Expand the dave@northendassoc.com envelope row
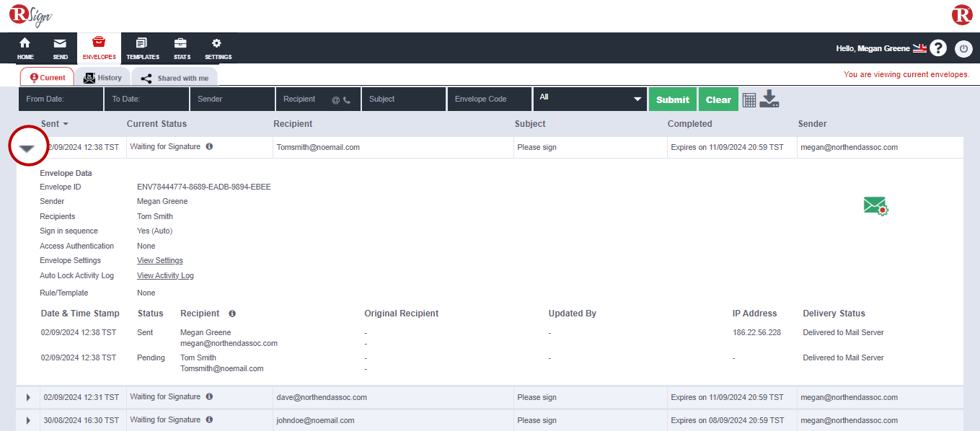This screenshot has height=431, width=980. tap(28, 398)
